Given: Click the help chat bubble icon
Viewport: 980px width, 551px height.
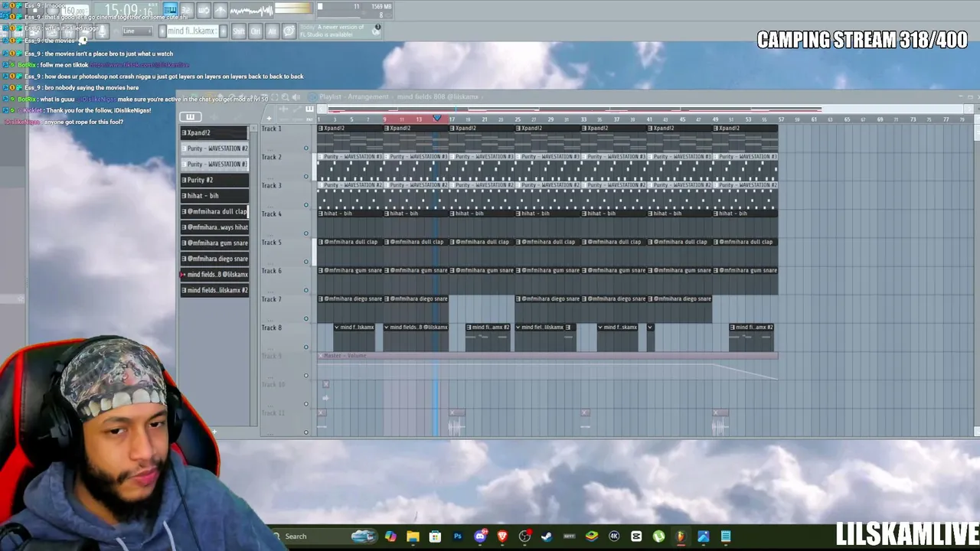Looking at the screenshot, I should tap(289, 31).
